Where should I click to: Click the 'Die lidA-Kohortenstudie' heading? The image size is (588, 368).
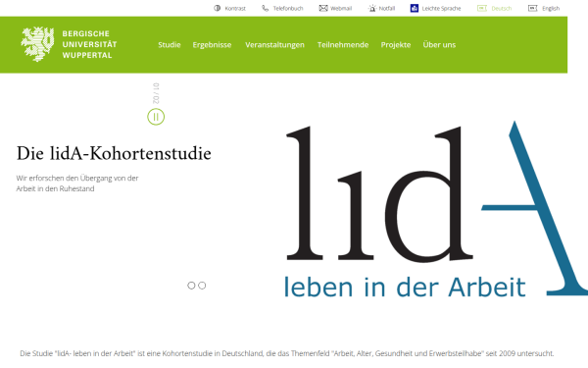pos(114,153)
